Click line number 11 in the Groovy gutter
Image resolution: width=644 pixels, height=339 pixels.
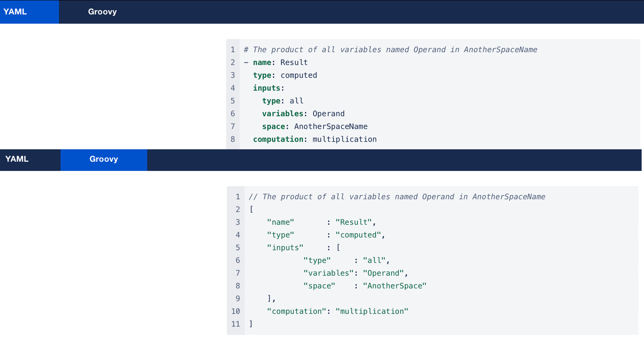(236, 324)
